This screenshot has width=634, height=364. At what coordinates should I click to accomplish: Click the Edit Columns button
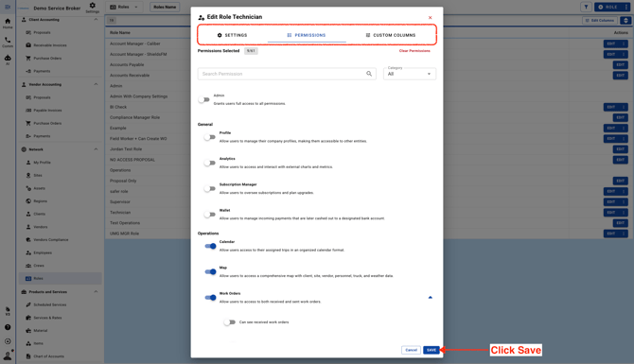[x=600, y=20]
